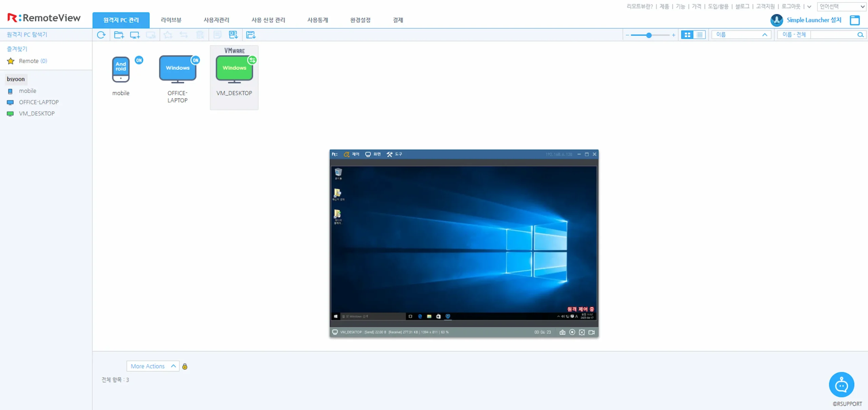Open the 사용통계 tab

point(318,20)
